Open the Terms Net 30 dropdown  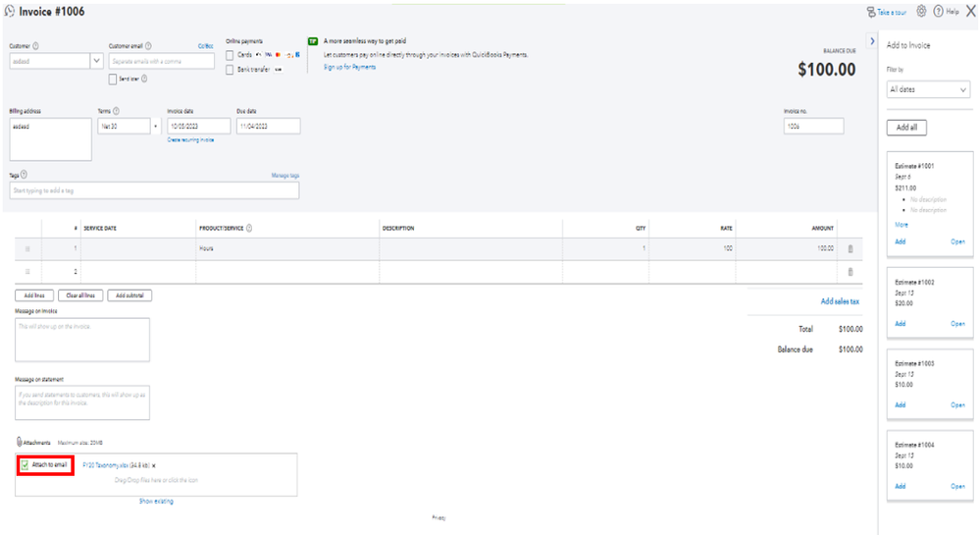pos(156,127)
